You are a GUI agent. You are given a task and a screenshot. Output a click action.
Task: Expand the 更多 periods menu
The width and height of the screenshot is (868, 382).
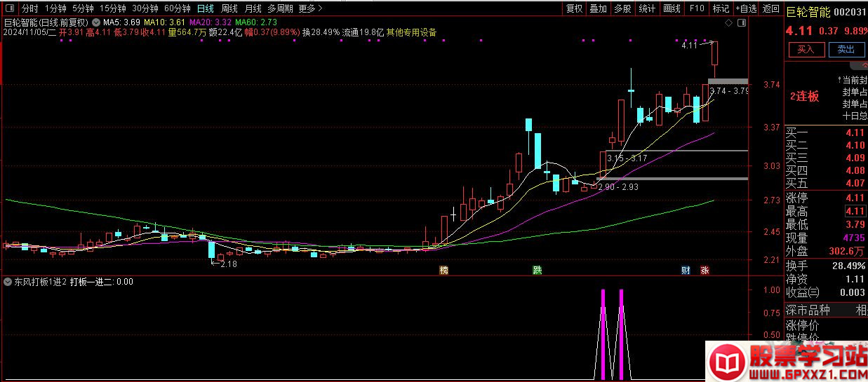(x=310, y=9)
